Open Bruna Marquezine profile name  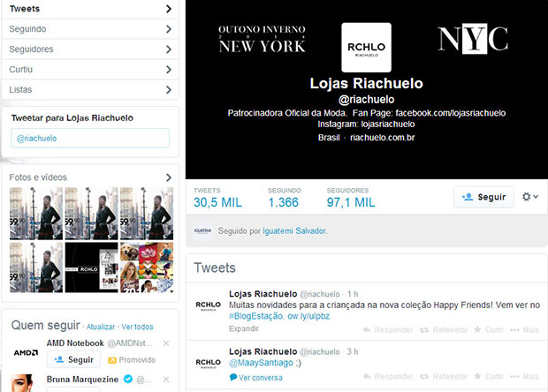click(82, 380)
